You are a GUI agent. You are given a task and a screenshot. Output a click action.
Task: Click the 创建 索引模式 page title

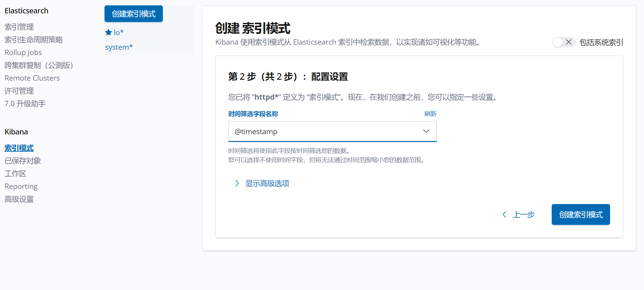(x=253, y=28)
